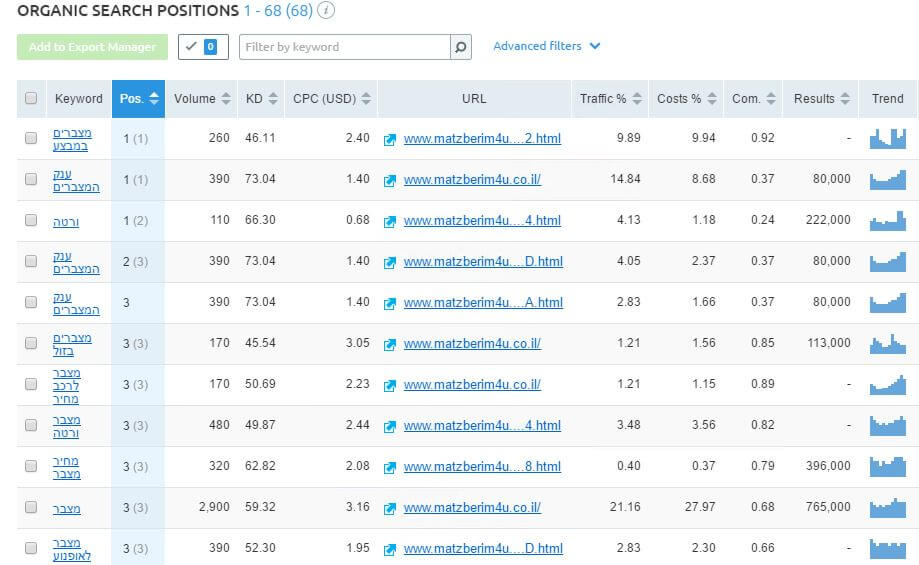This screenshot has height=565, width=919.
Task: Click the CPC (USD) column header
Action: 331,98
